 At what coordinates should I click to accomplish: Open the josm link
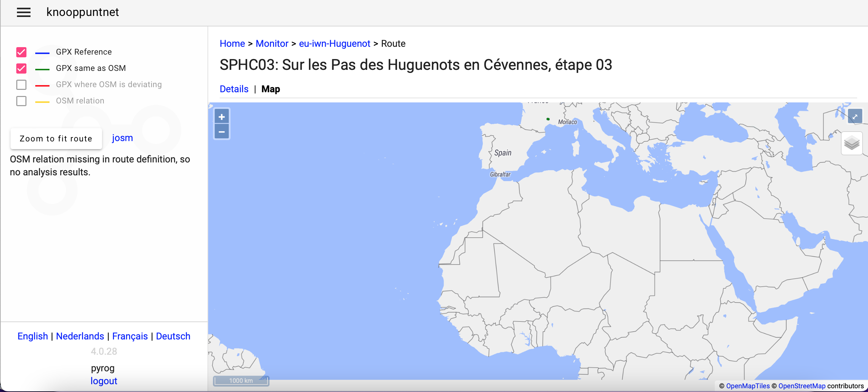122,138
